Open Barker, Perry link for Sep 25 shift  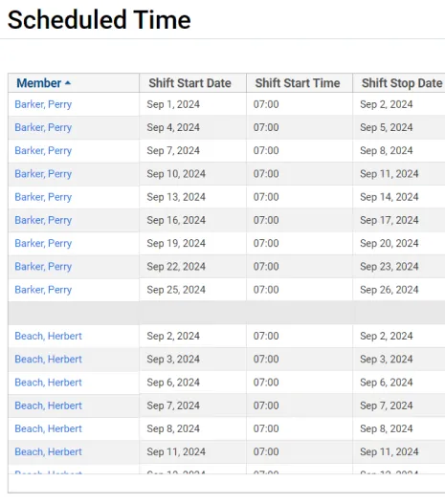[x=43, y=290]
